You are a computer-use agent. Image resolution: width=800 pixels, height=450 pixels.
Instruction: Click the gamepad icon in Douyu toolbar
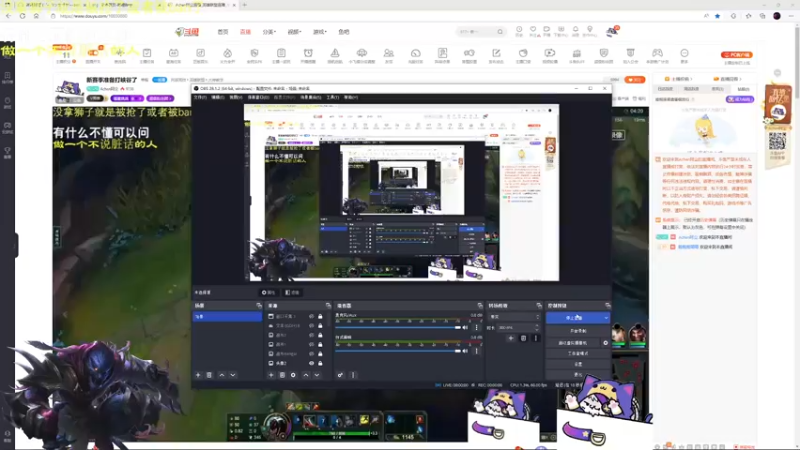(x=657, y=55)
